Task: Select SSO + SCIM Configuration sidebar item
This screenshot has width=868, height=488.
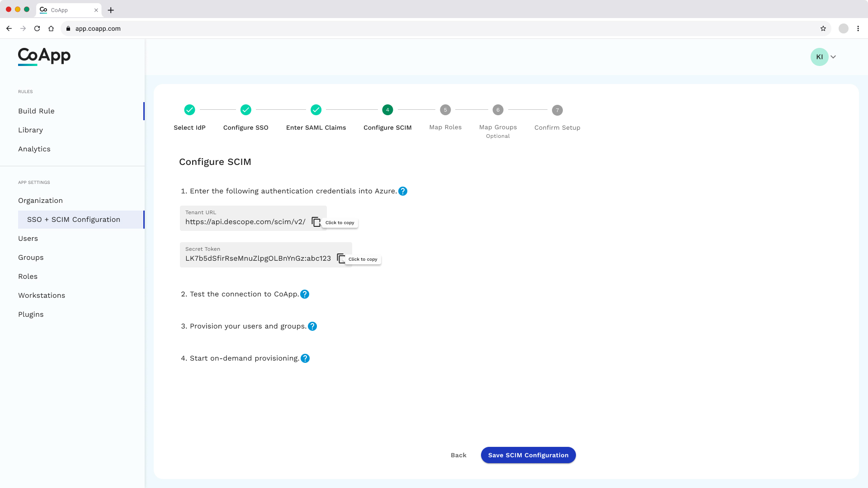Action: [x=81, y=220]
